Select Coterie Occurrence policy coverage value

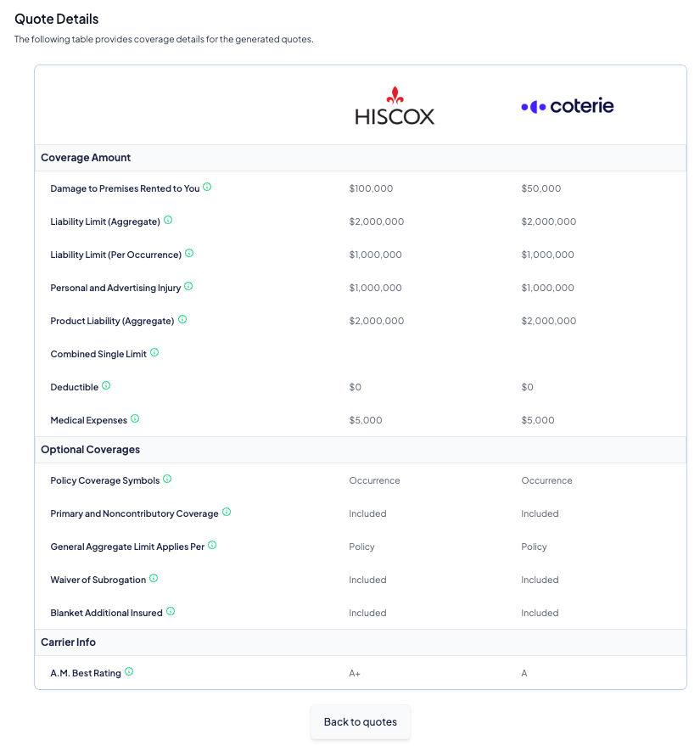[547, 480]
